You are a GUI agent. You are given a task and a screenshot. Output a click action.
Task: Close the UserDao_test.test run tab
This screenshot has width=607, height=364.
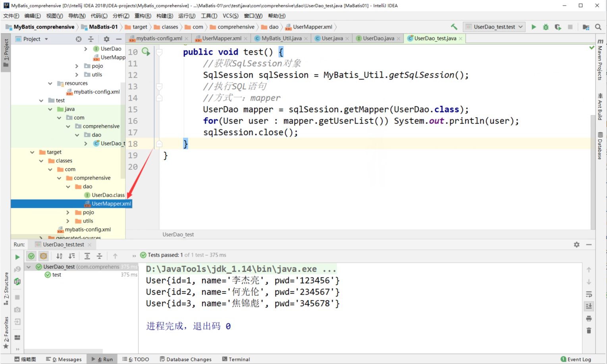point(90,245)
